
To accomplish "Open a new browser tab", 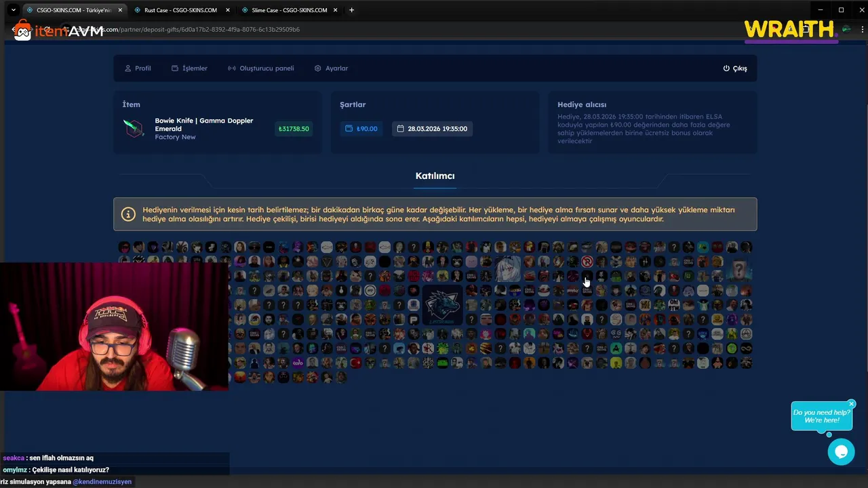I will (x=351, y=10).
